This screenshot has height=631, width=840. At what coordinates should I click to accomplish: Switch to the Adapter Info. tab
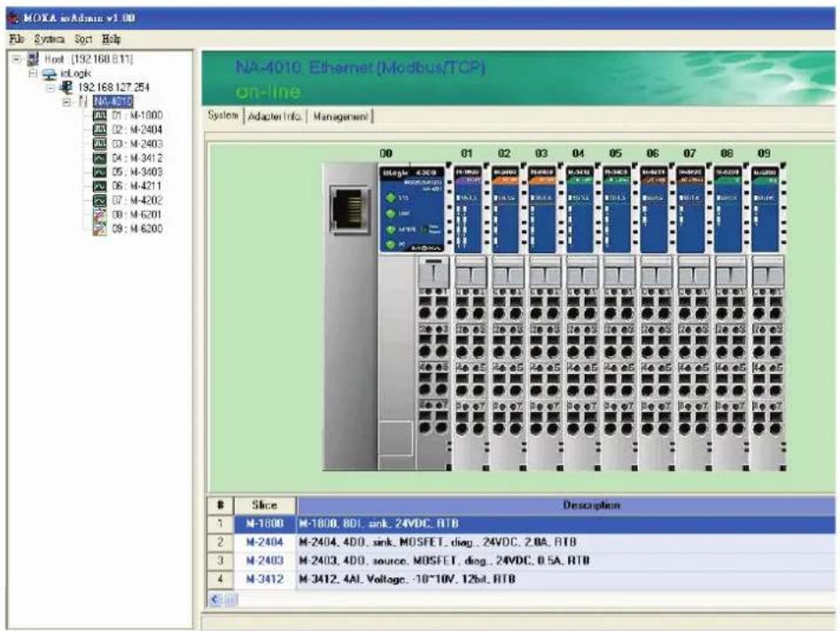pos(275,116)
